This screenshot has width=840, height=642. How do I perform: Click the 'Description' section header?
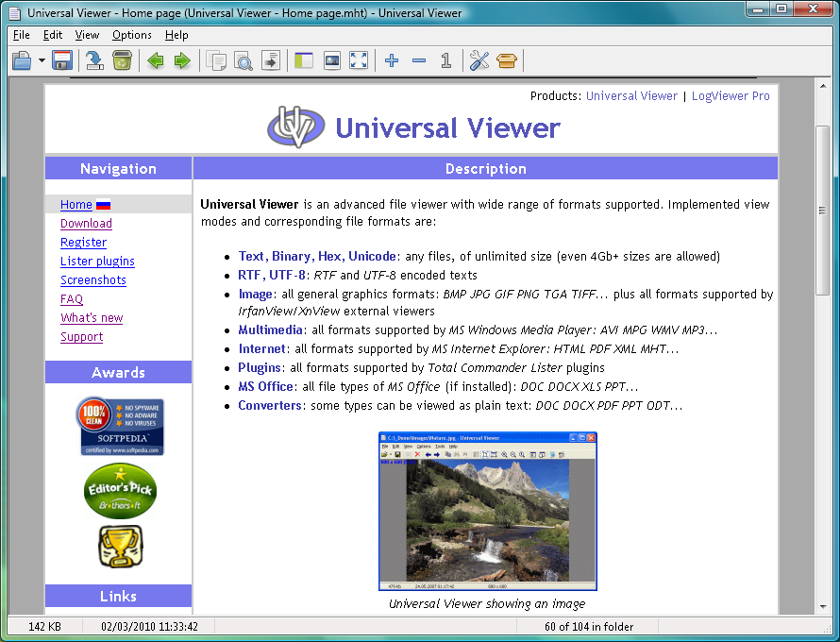click(485, 168)
